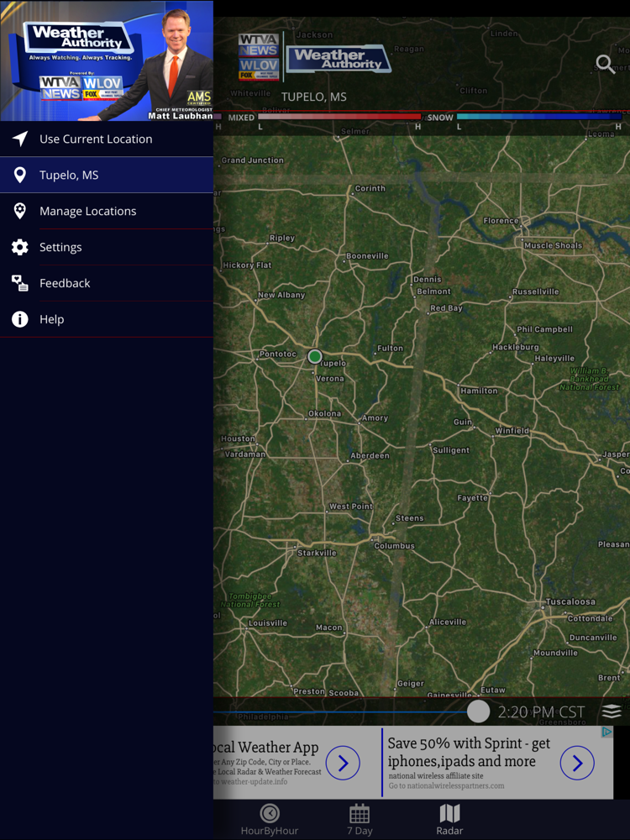Click the blue radar timeline track

[340, 712]
